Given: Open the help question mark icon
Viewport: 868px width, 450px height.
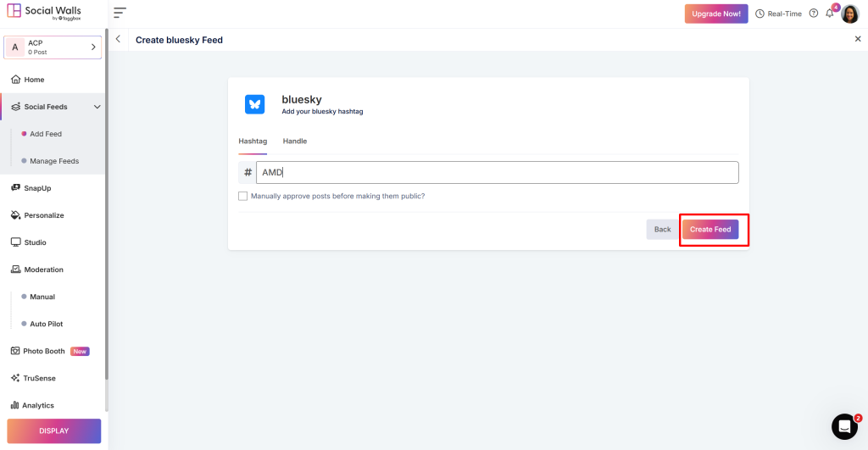Looking at the screenshot, I should tap(813, 14).
